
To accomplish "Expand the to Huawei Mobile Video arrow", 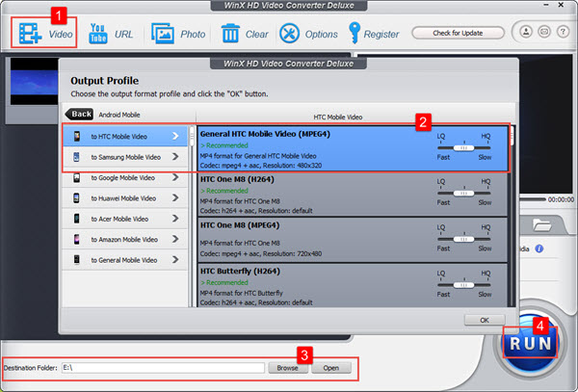I will (175, 198).
